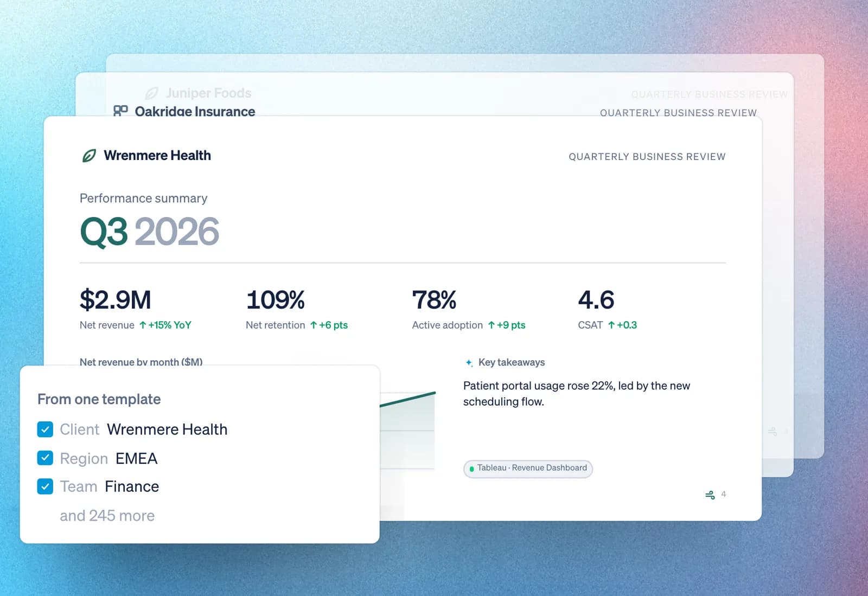
Task: Click the Key takeaways sparkle icon
Action: (x=469, y=362)
